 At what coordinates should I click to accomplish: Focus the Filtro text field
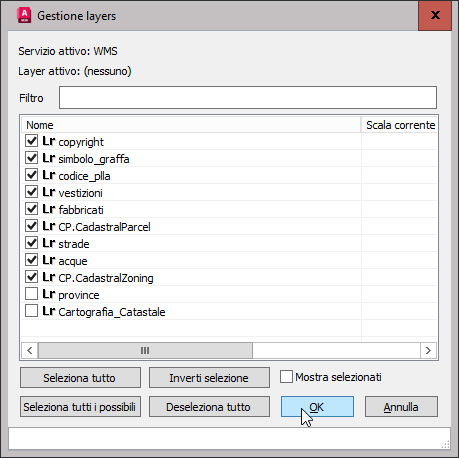click(248, 98)
